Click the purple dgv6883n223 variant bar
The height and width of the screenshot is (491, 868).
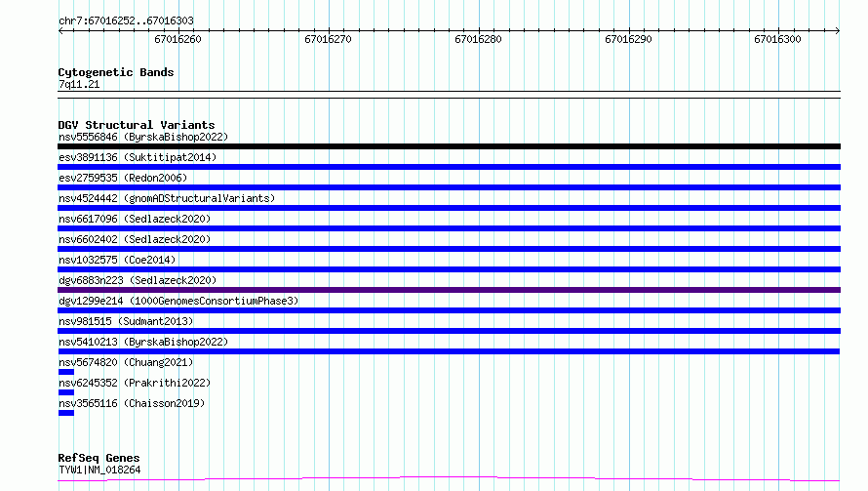449,290
